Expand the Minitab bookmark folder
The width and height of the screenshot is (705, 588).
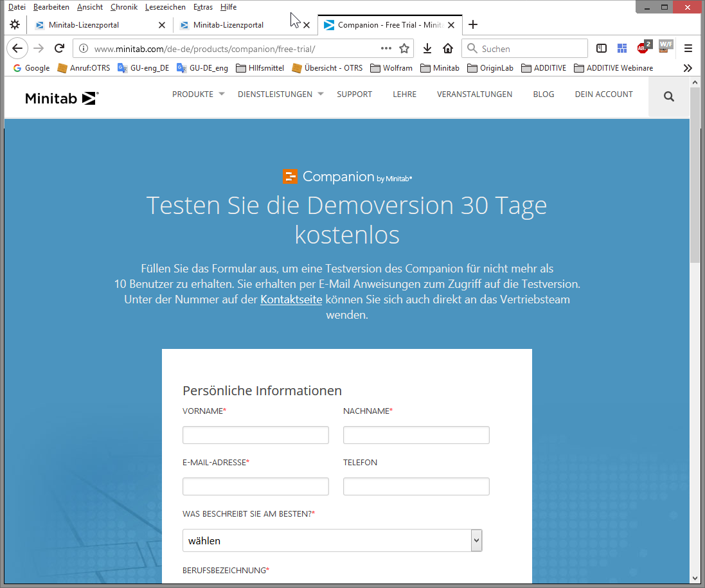[440, 68]
